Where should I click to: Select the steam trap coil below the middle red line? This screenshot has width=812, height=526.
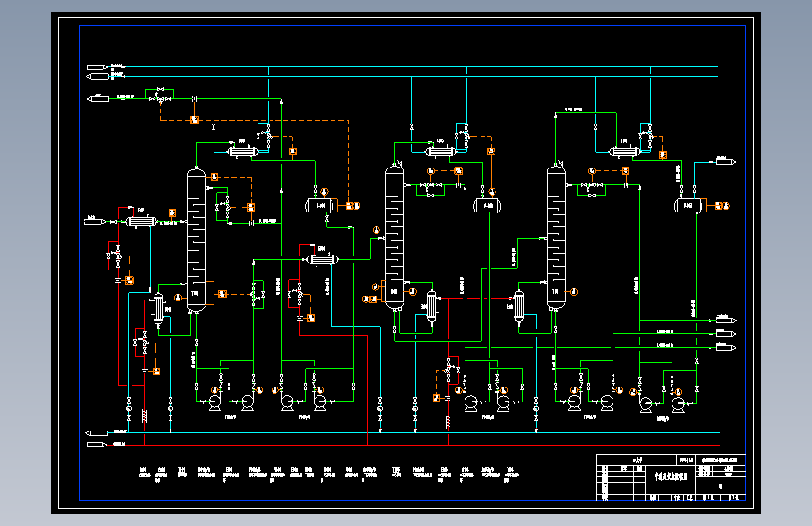(x=448, y=421)
